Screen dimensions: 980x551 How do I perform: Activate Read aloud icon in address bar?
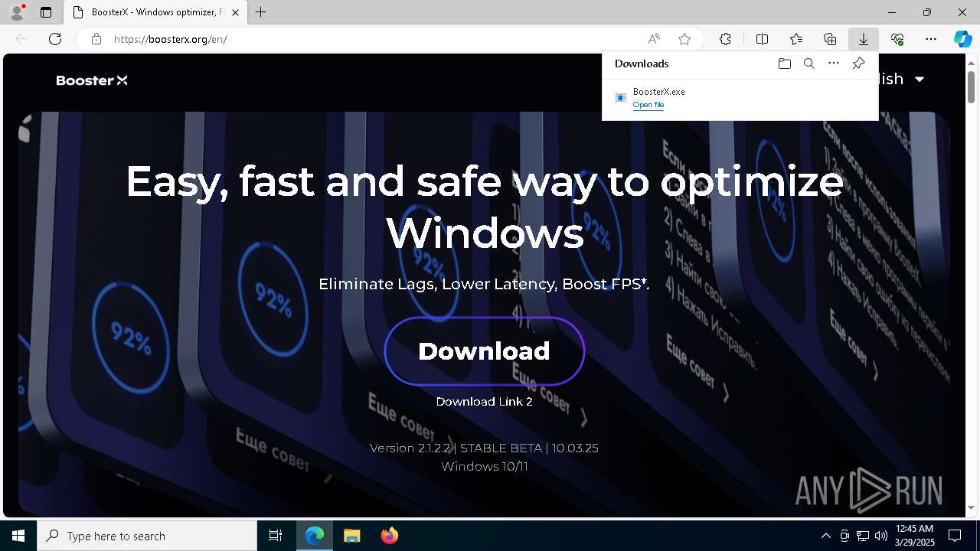tap(654, 39)
